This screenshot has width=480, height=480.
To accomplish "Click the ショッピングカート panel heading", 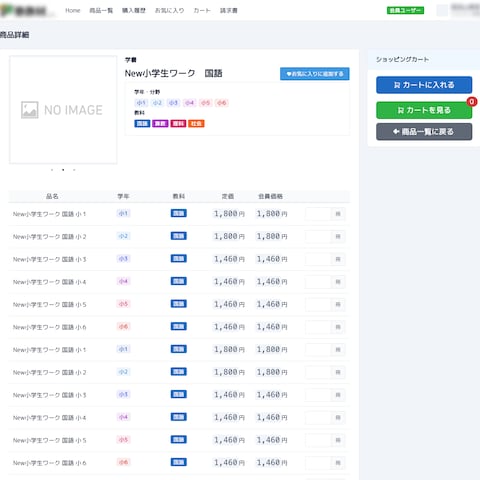I will (x=402, y=60).
